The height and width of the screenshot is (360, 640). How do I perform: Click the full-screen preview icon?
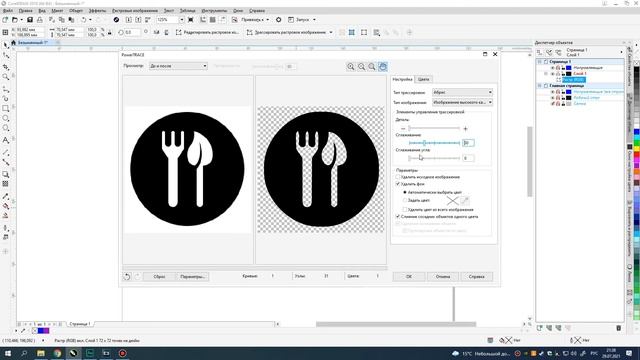191,20
